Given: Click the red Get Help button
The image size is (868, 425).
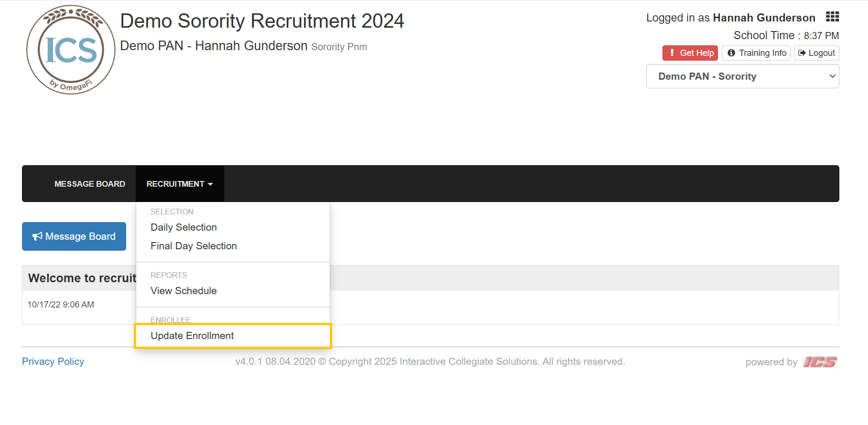Looking at the screenshot, I should tap(690, 53).
